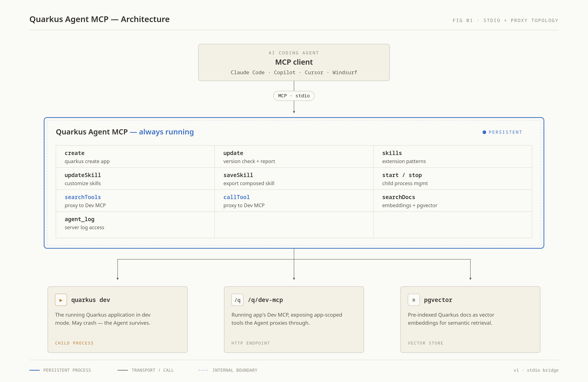Click 'extension patterns' description
The height and width of the screenshot is (382, 588).
404,161
